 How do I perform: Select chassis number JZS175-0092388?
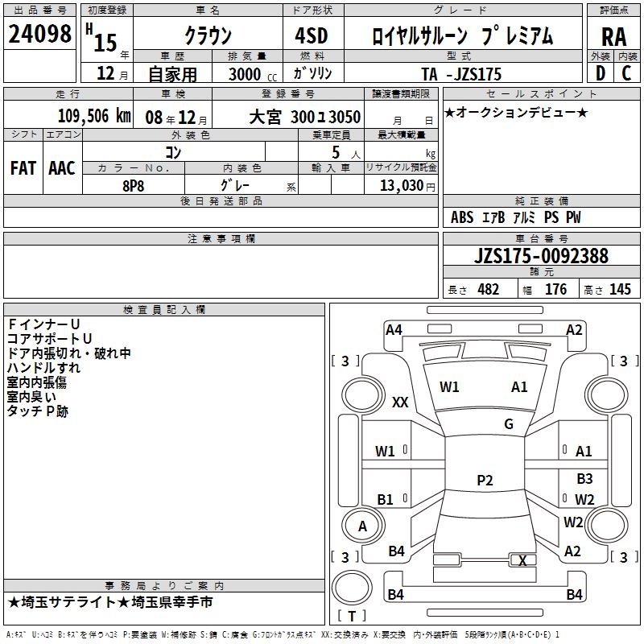[x=541, y=256]
